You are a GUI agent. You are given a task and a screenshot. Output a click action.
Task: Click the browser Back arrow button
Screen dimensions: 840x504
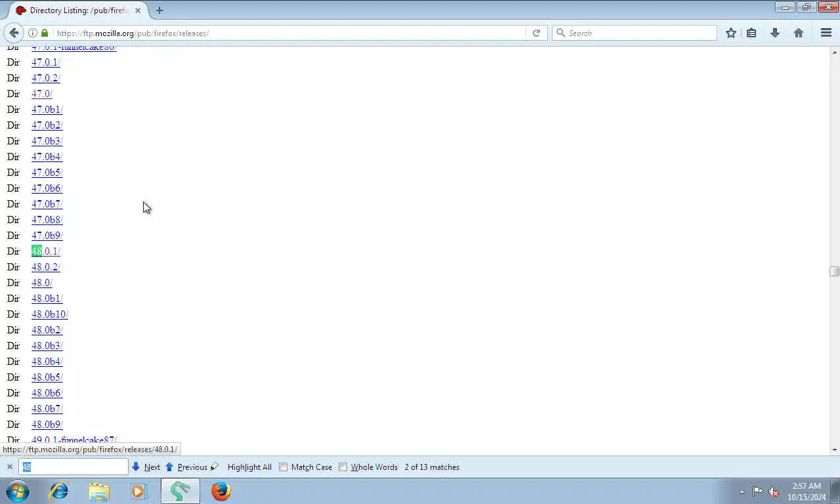[x=14, y=33]
